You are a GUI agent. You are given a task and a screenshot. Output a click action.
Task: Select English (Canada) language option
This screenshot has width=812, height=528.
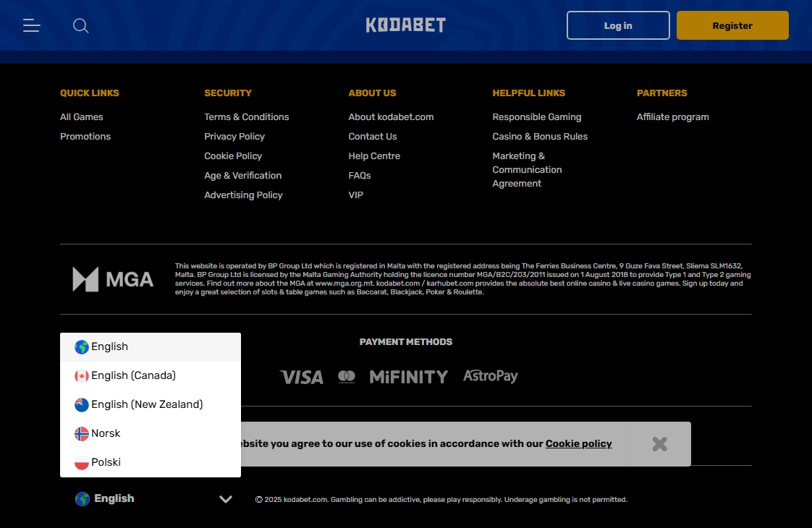point(151,376)
